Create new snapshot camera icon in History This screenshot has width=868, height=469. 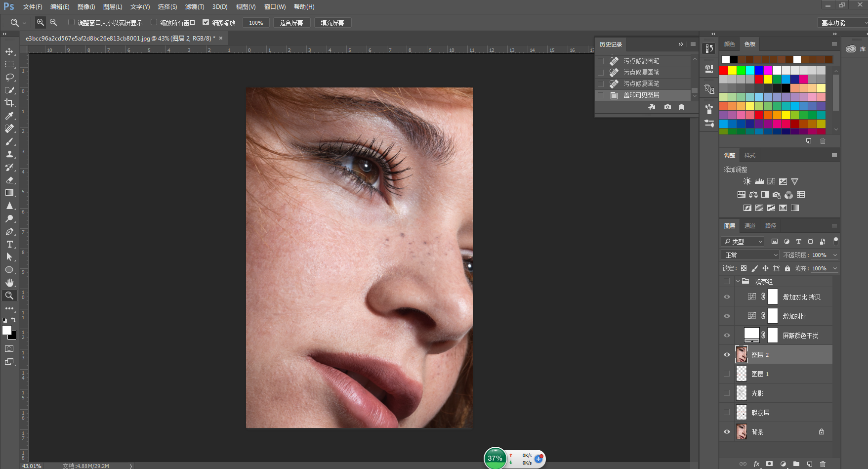[x=667, y=107]
